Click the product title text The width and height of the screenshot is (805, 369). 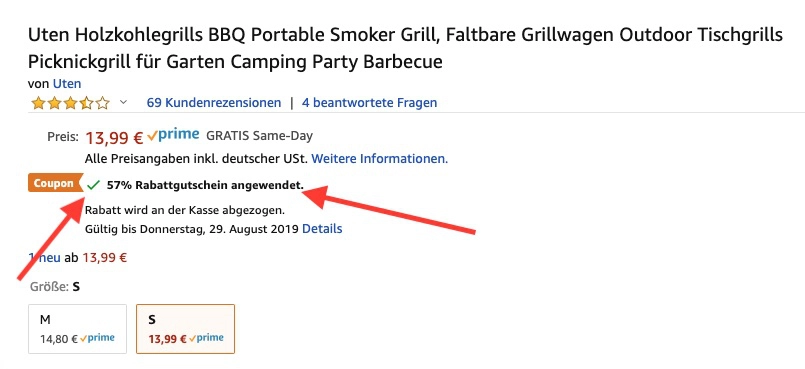tap(406, 48)
